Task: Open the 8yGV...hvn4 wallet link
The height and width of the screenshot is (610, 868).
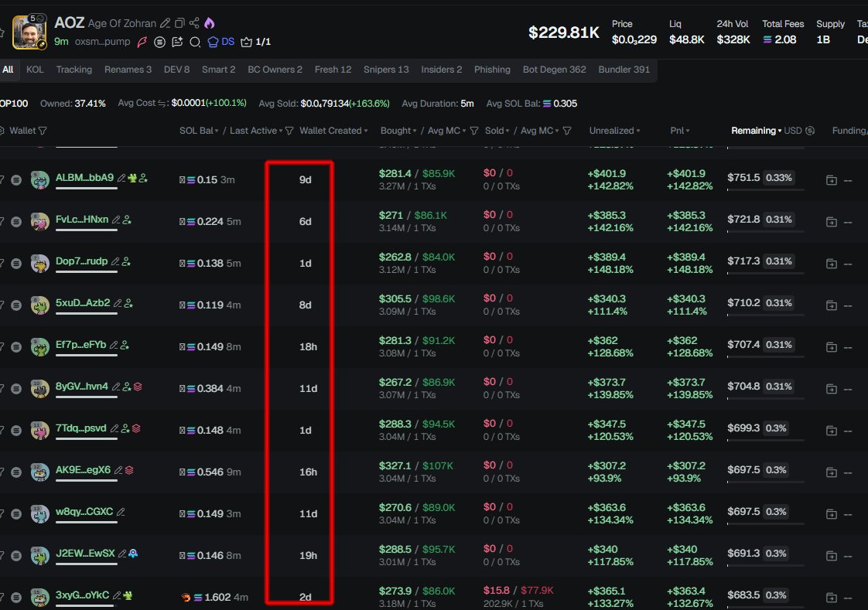Action: (x=82, y=387)
